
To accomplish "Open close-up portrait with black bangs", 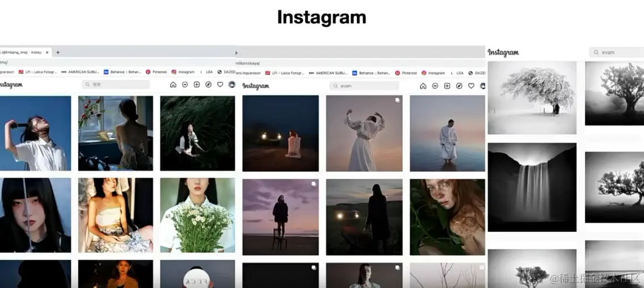I will (x=35, y=215).
